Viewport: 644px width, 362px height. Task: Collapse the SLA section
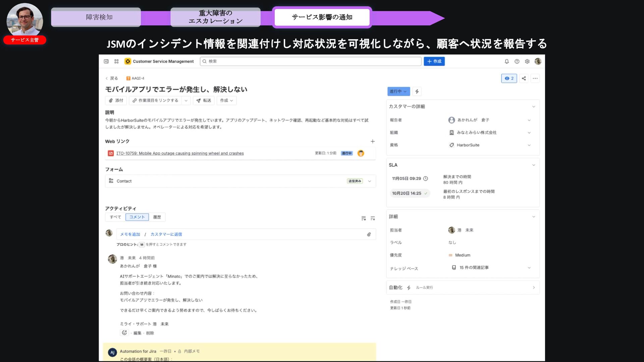533,165
